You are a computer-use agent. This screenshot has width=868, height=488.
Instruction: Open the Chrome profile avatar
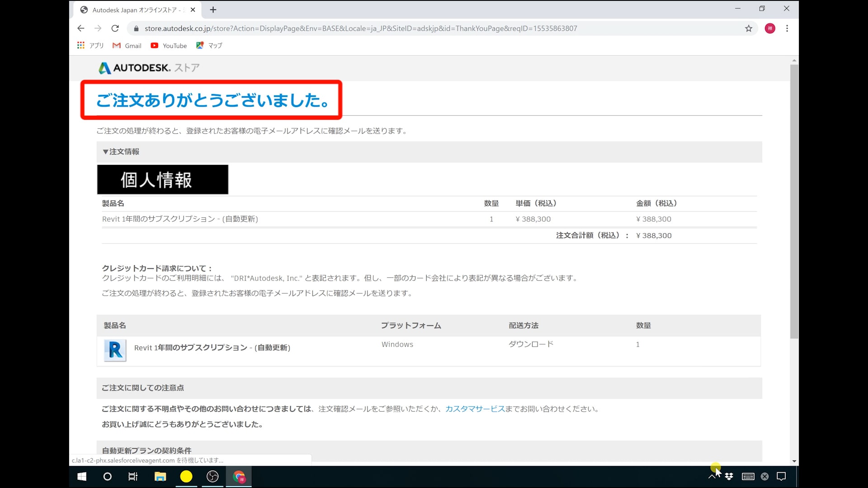pos(770,28)
